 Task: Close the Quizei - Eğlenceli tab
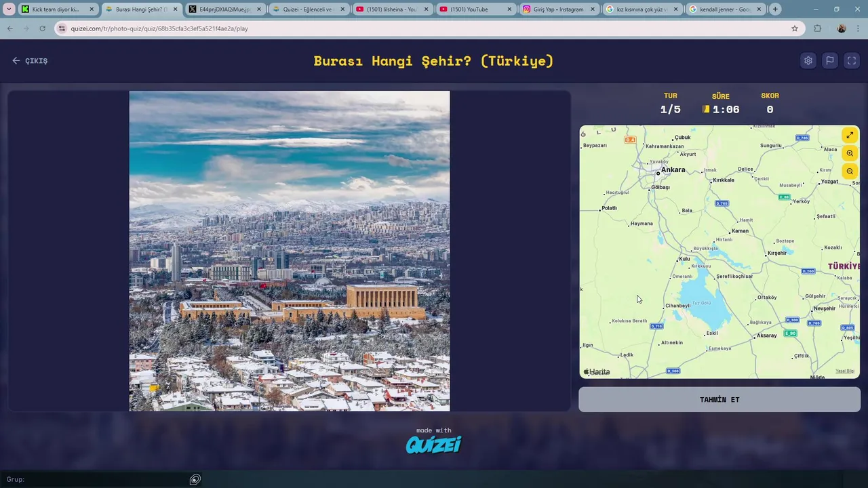coord(342,9)
